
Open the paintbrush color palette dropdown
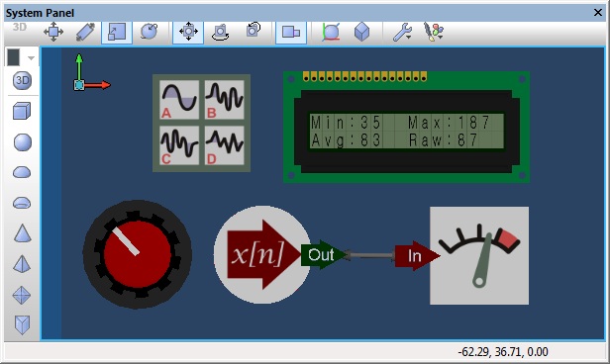click(x=434, y=32)
